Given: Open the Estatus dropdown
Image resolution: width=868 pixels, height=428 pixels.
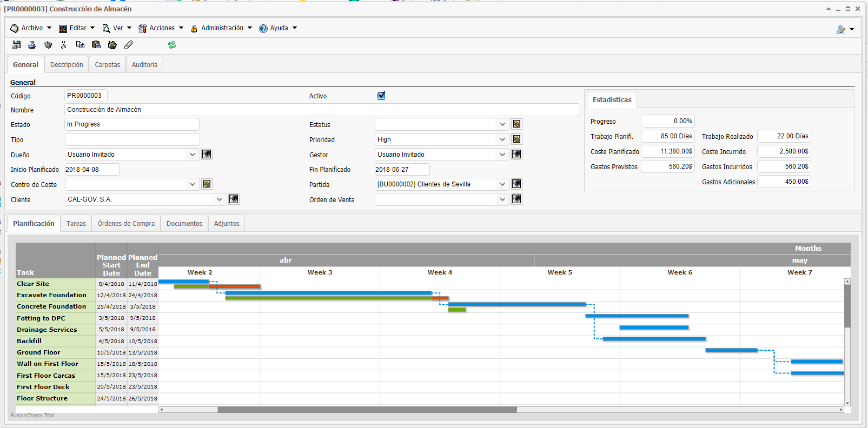Looking at the screenshot, I should pyautogui.click(x=502, y=124).
